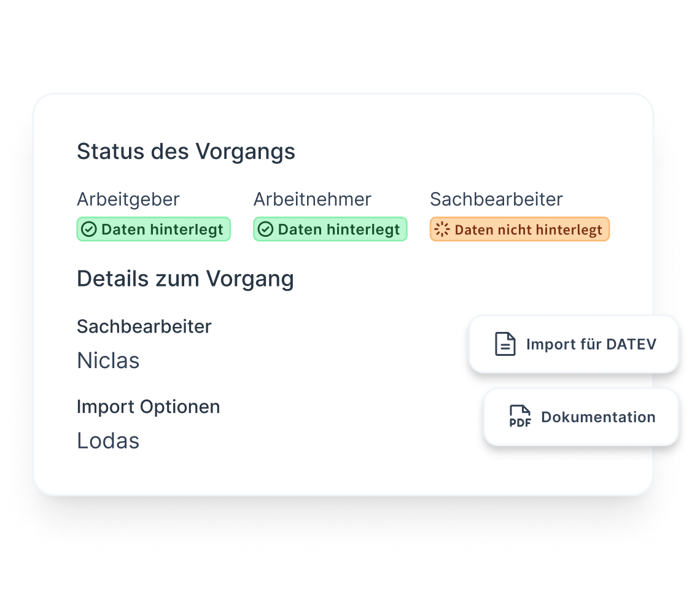Expand the Details zum Vorgang section
The height and width of the screenshot is (589, 700).
tap(185, 279)
